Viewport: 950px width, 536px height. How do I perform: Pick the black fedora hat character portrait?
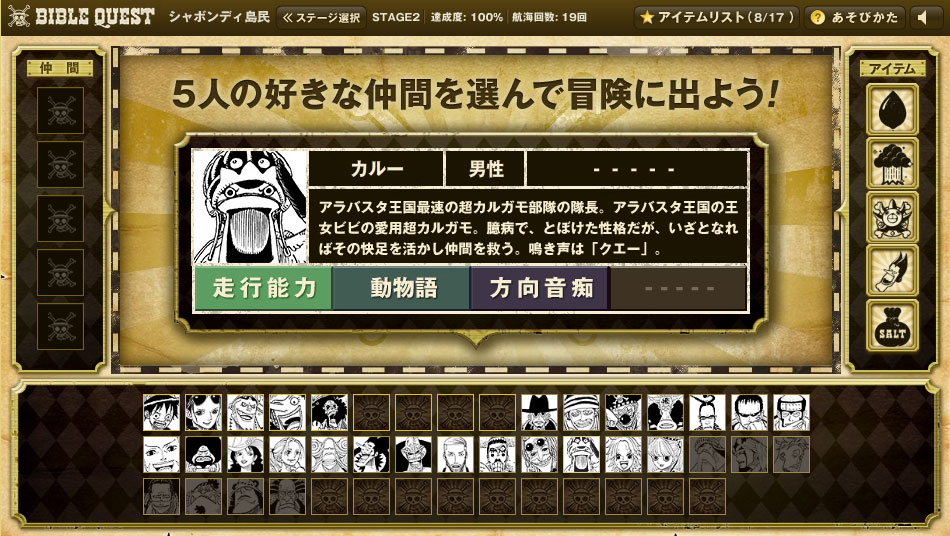(x=539, y=412)
